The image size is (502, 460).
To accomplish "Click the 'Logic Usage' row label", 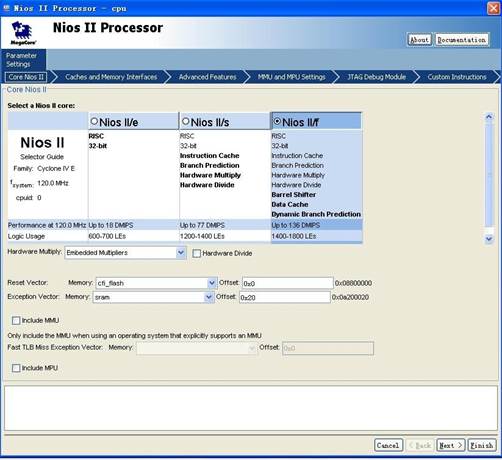I will pyautogui.click(x=26, y=236).
